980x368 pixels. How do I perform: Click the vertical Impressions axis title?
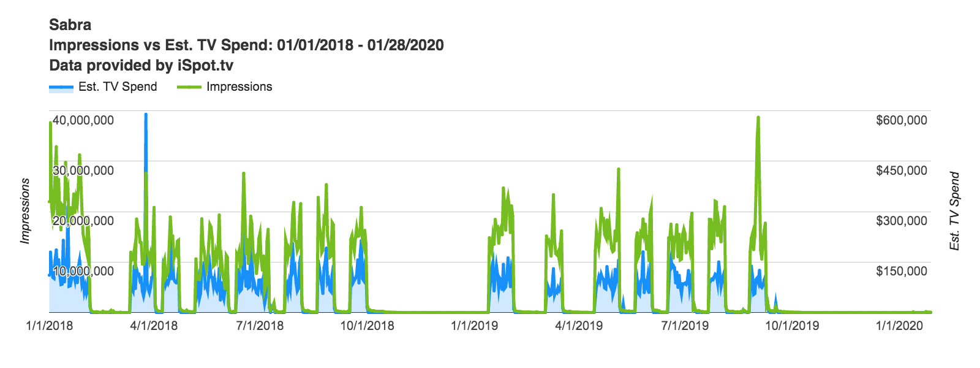25,211
